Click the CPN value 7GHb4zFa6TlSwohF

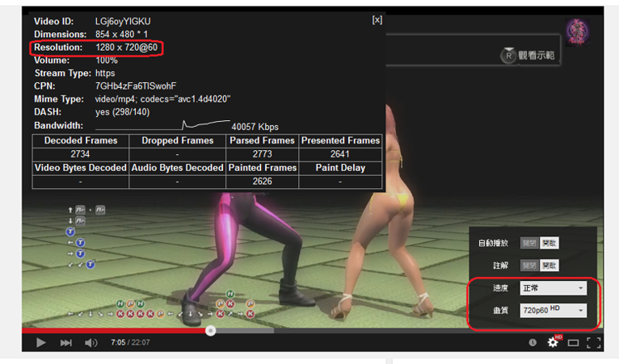(136, 86)
